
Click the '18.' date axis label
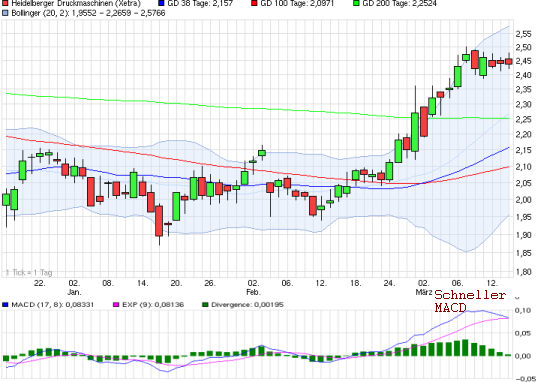click(355, 283)
